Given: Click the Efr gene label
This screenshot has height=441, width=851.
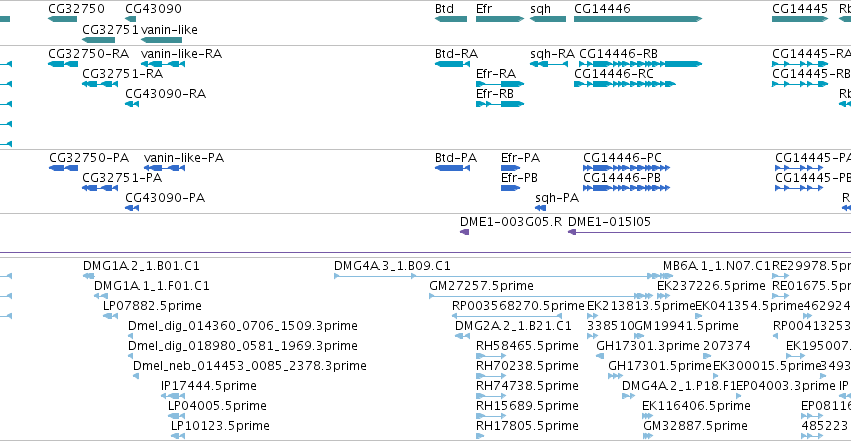Looking at the screenshot, I should [x=484, y=9].
